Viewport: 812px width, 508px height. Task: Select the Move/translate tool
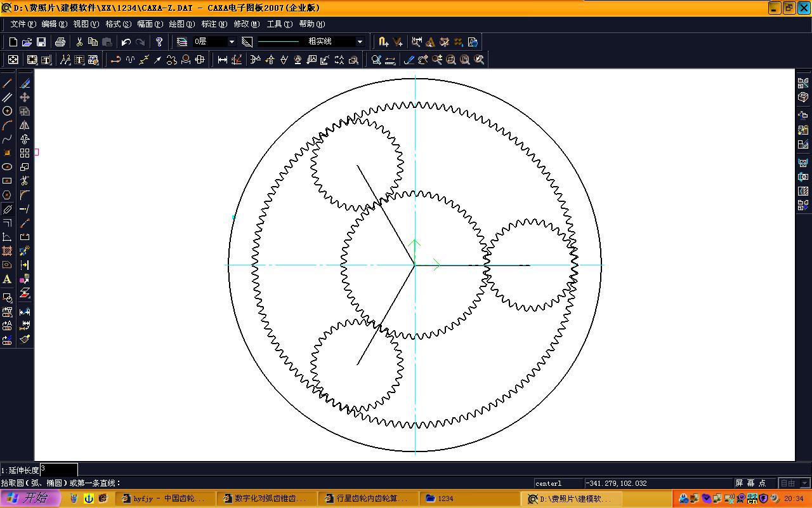tap(25, 97)
